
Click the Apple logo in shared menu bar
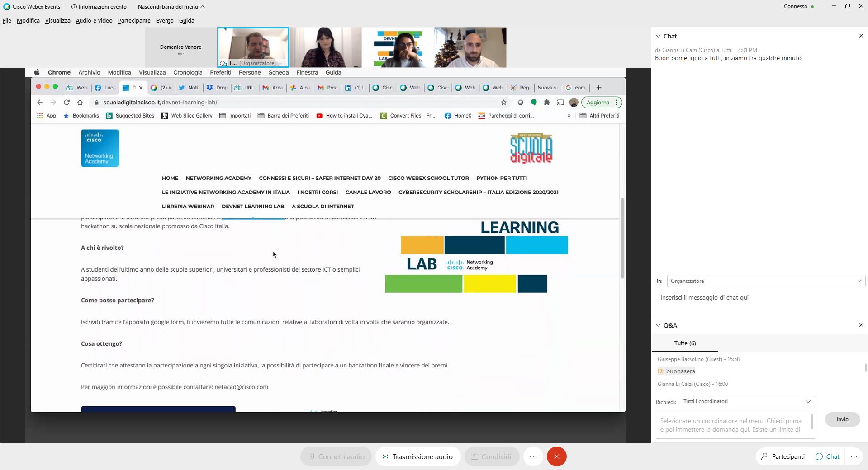tap(37, 72)
